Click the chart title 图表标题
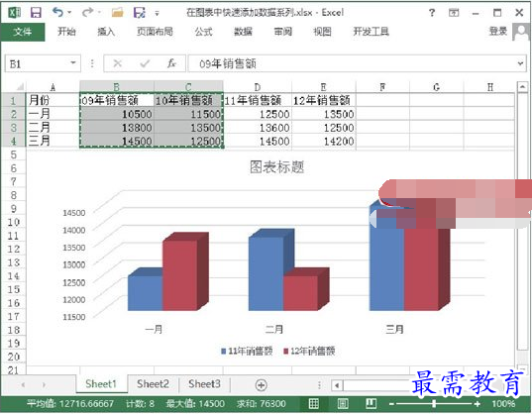Image resolution: width=532 pixels, height=414 pixels. tap(276, 166)
